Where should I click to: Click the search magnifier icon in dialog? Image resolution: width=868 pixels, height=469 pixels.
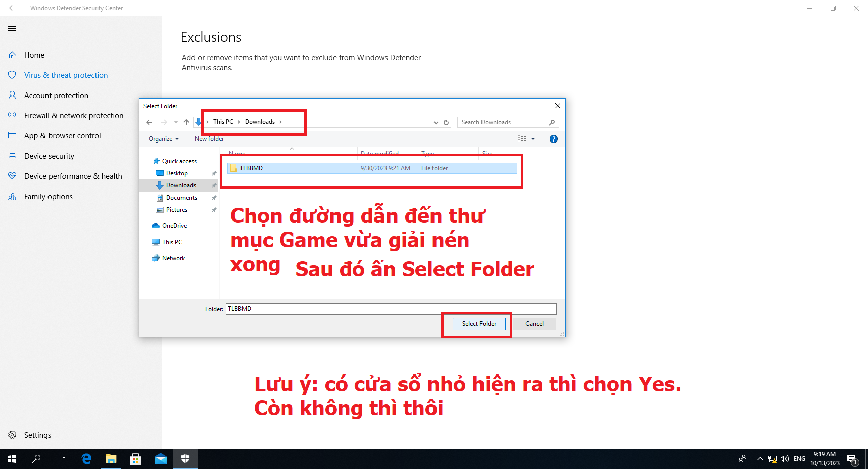pyautogui.click(x=552, y=122)
